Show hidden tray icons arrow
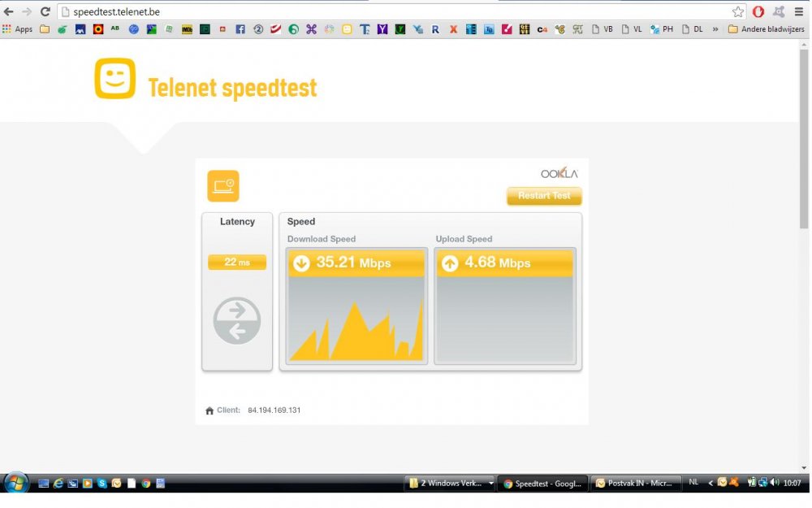The width and height of the screenshot is (812, 508). click(710, 483)
